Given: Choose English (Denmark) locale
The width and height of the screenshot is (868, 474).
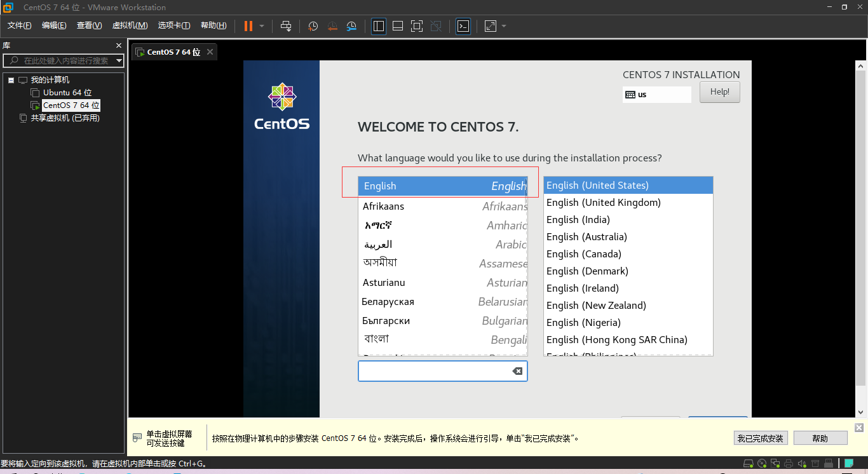Looking at the screenshot, I should (628, 271).
